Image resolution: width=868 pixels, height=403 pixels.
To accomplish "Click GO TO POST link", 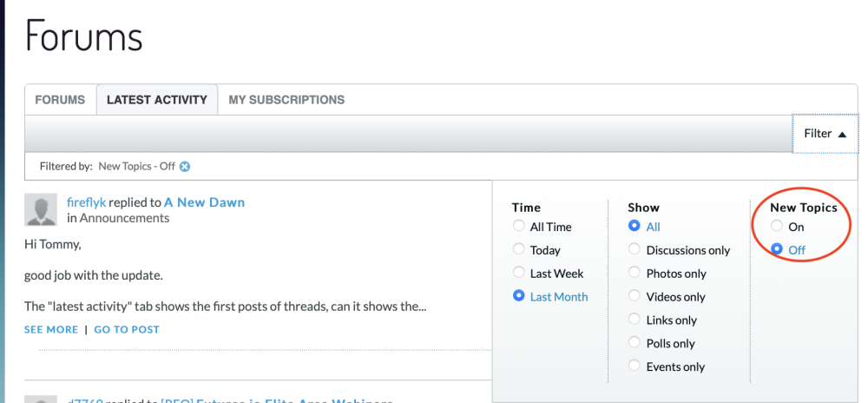I will coord(127,330).
